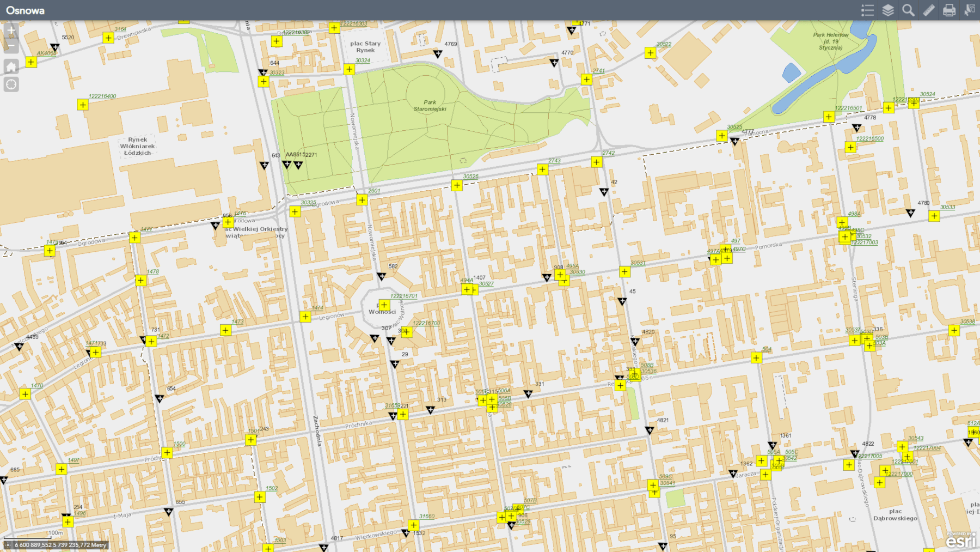Enable click-to-get-coordinates button
Viewport: 980px width, 552px height.
8,545
